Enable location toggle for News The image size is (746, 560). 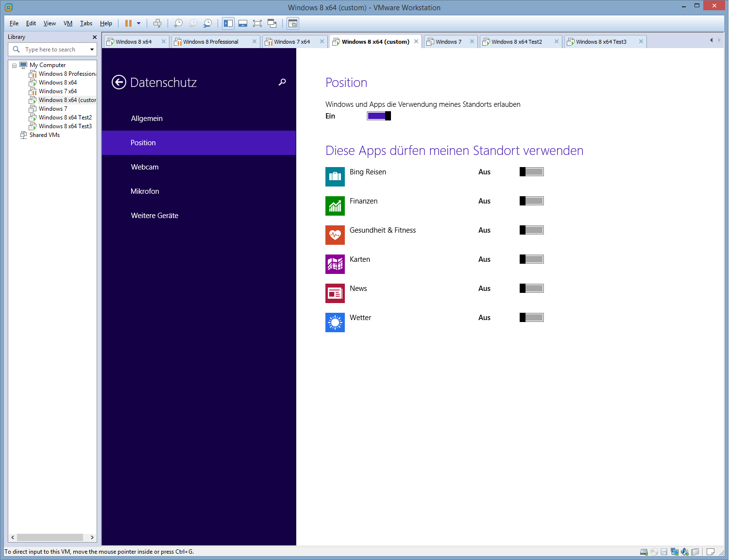(532, 288)
